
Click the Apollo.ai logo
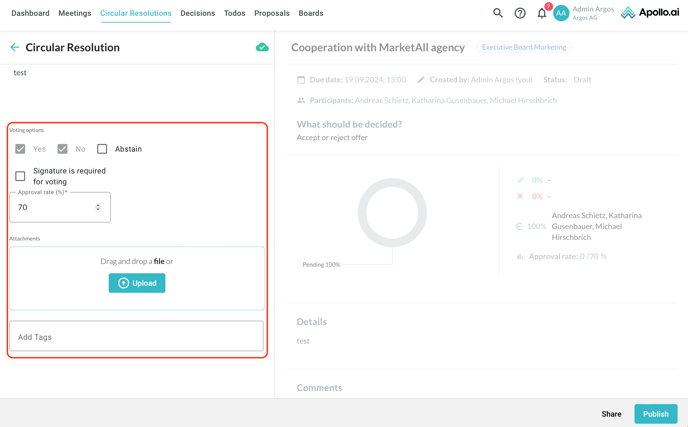649,13
